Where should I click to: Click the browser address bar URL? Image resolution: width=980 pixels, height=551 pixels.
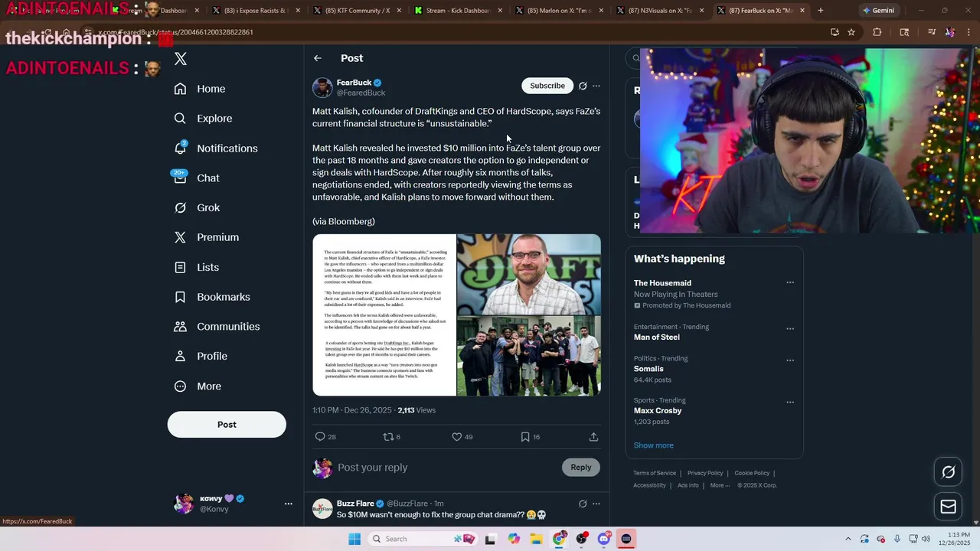176,32
